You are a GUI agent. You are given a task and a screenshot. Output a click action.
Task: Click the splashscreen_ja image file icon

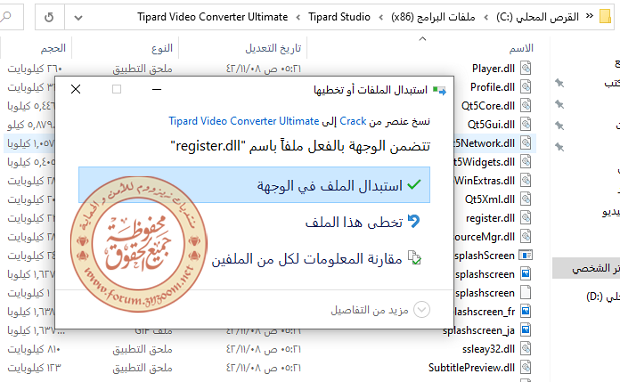(525, 330)
